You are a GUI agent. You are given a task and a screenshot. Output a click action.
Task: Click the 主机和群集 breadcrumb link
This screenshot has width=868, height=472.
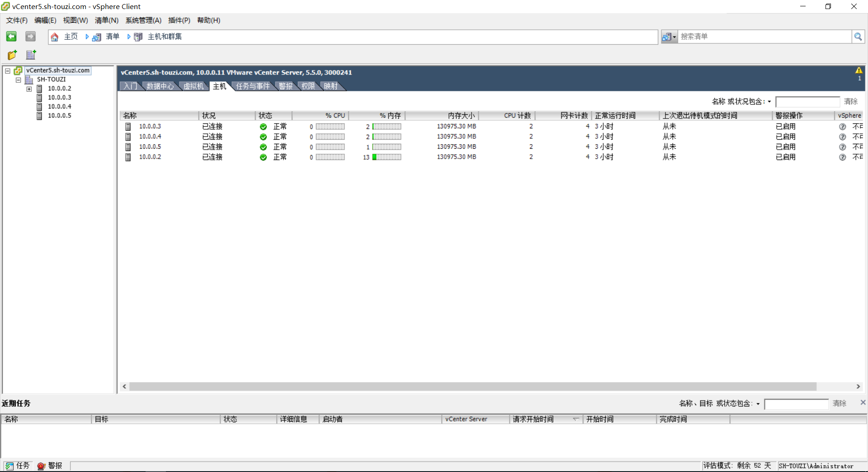tap(165, 37)
